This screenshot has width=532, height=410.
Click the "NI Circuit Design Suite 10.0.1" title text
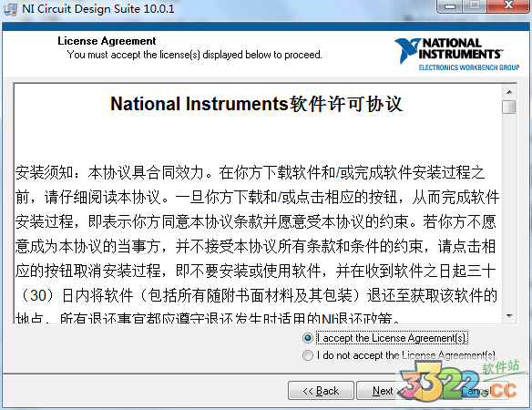98,9
